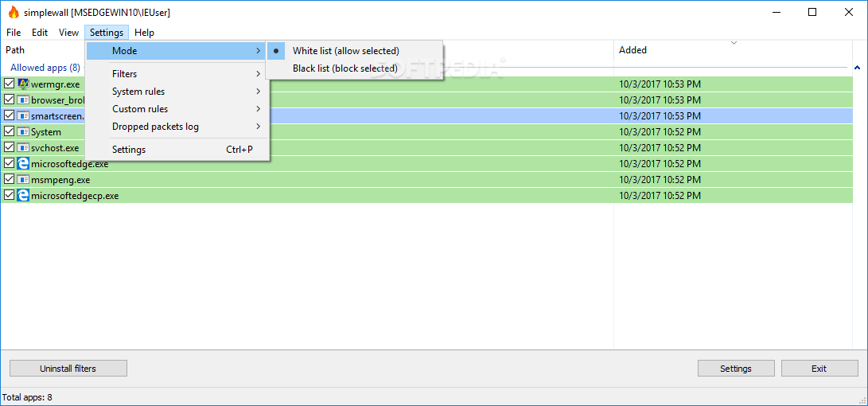The height and width of the screenshot is (406, 868).
Task: Expand the Mode submenu
Action: click(x=177, y=51)
